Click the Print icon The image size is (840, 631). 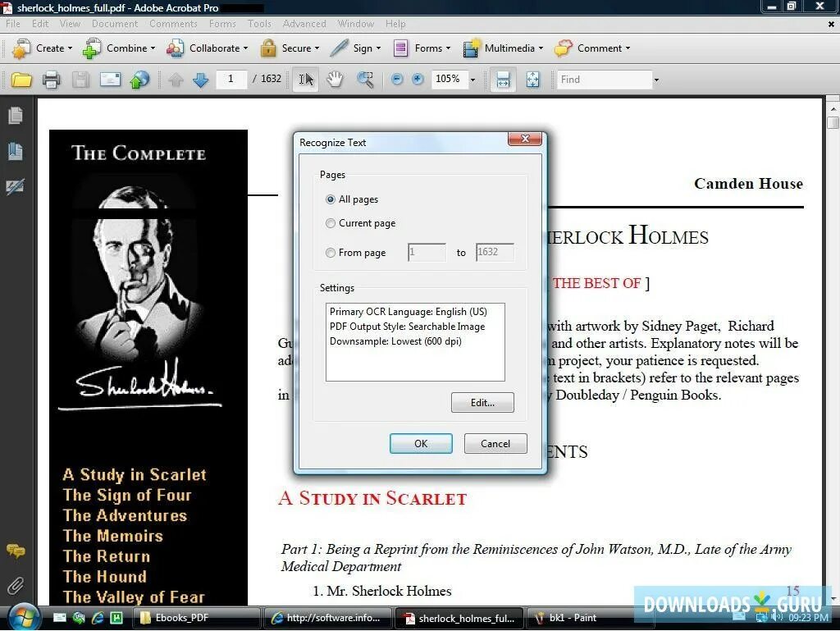coord(52,80)
